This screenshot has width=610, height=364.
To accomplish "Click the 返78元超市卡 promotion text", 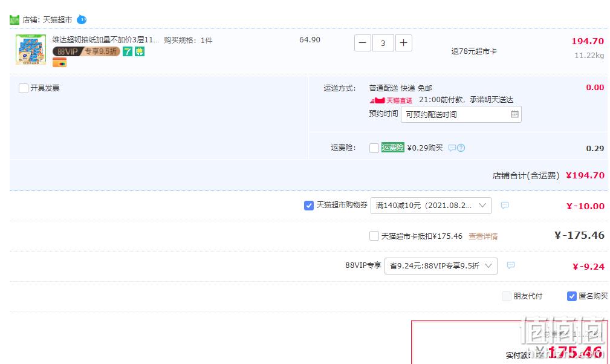I will click(474, 51).
